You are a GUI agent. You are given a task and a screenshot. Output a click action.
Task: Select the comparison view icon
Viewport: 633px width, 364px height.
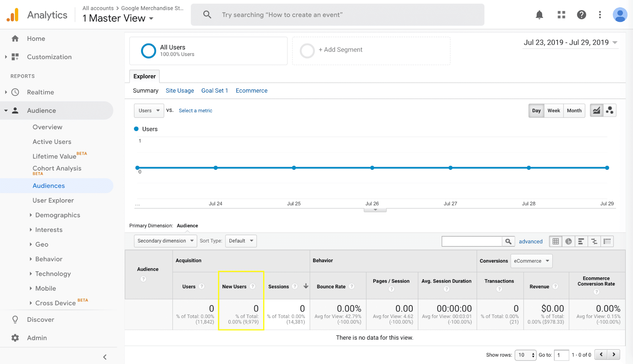594,242
